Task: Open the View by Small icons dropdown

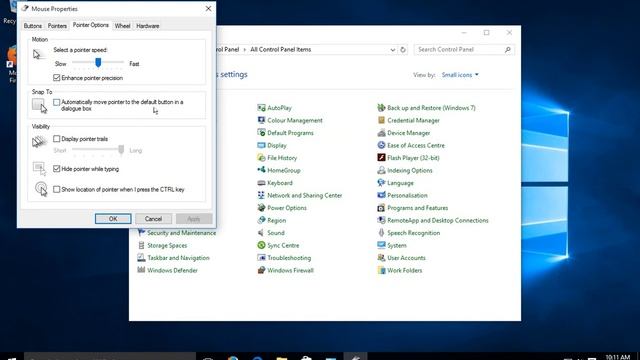Action: click(460, 75)
